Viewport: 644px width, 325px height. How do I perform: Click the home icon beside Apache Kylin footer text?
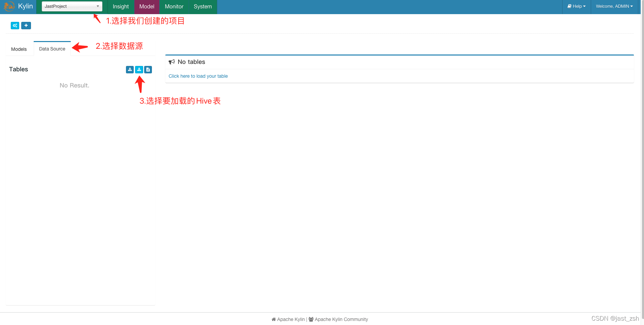pyautogui.click(x=273, y=319)
